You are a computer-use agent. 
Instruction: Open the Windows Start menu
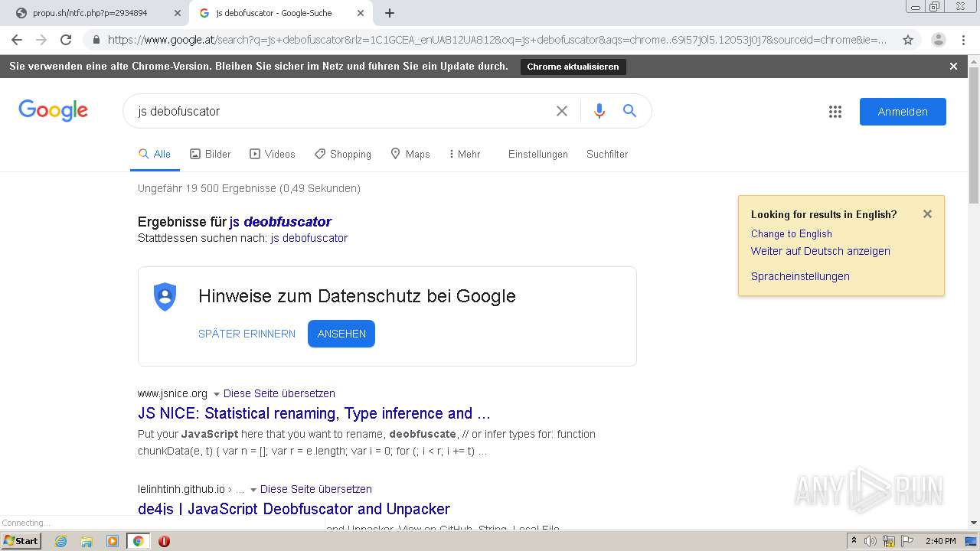[x=21, y=541]
